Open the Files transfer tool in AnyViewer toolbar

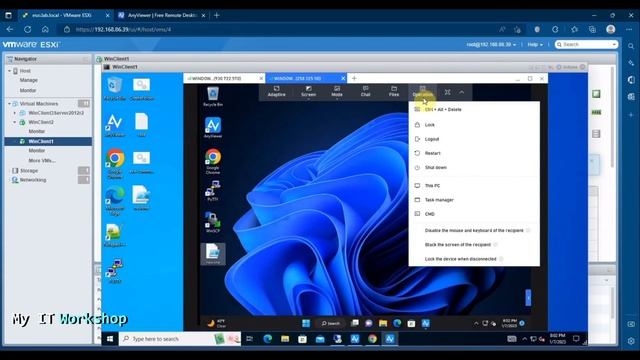point(394,91)
